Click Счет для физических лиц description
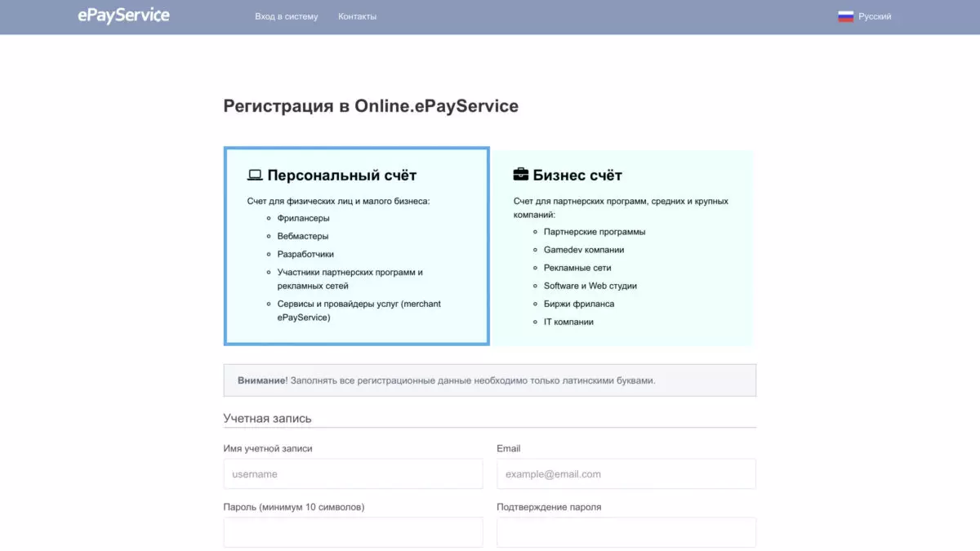 pos(338,201)
